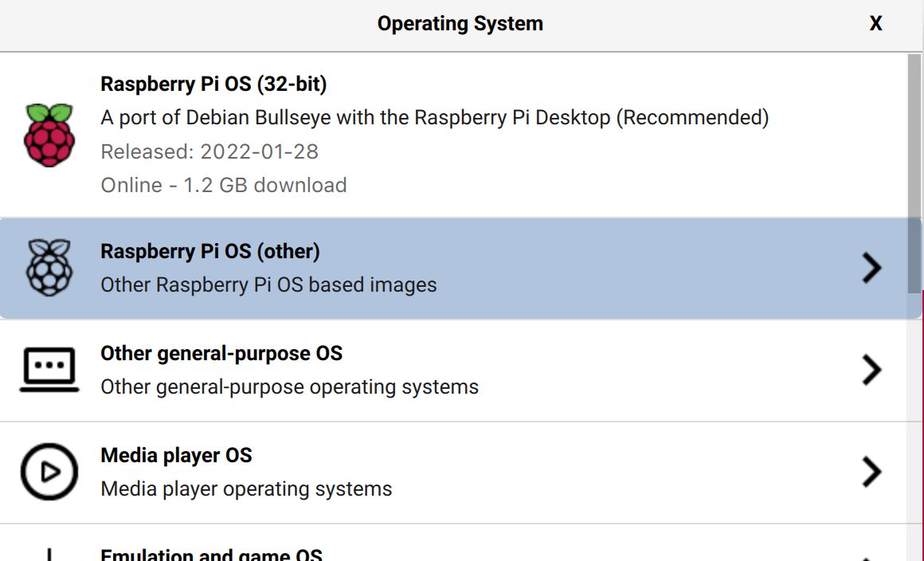The image size is (924, 561).
Task: Click 'Other Raspberry Pi OS based images' text
Action: point(268,285)
